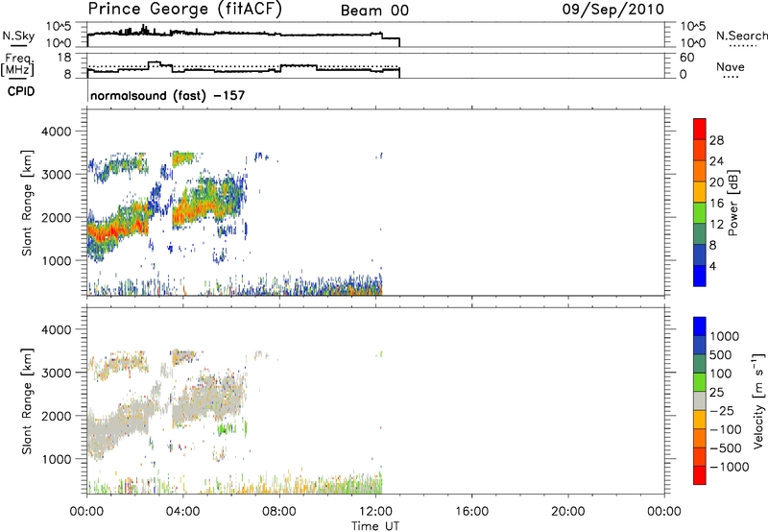
Task: Click the "Prince George (fitACF)" plot title
Action: pos(185,10)
